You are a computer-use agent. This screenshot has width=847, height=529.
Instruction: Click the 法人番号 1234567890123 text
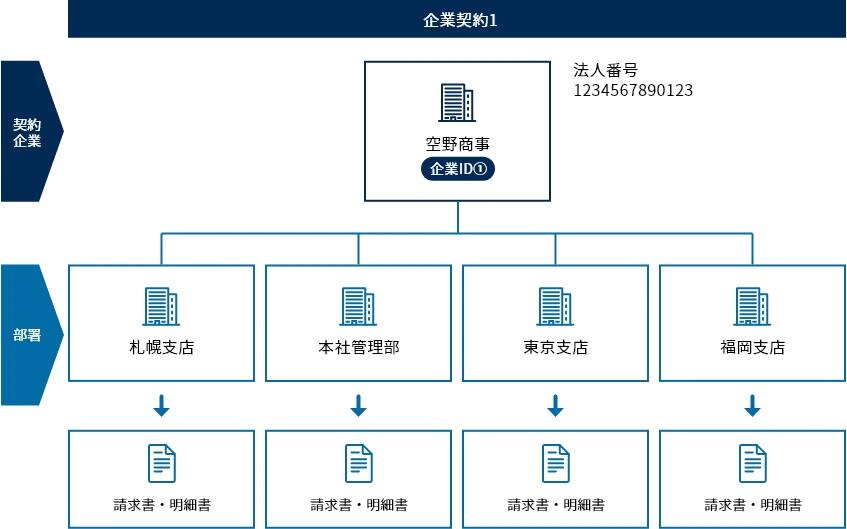click(x=632, y=81)
